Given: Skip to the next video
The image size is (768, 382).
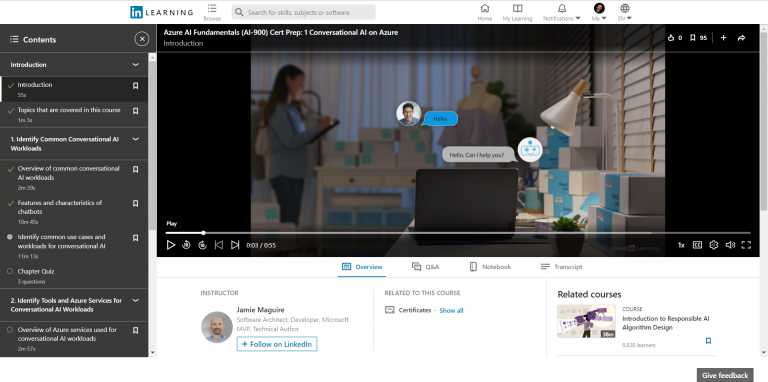Looking at the screenshot, I should tap(235, 245).
